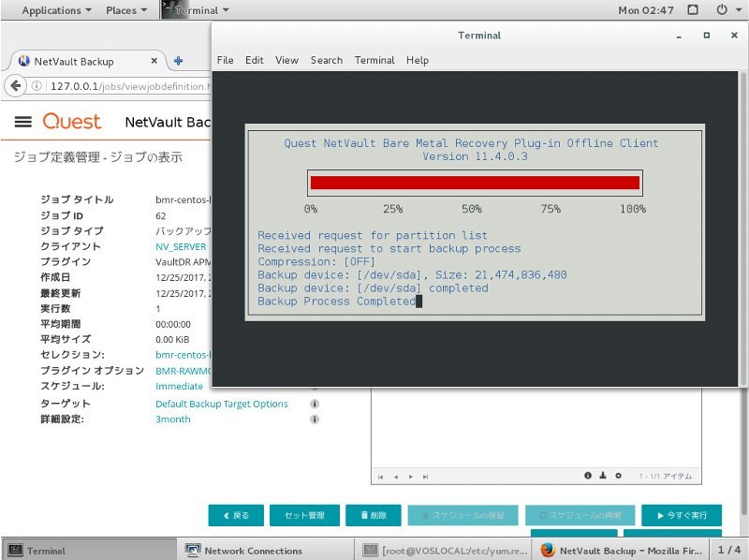This screenshot has width=749, height=560.
Task: Click the power icon in top panel
Action: pos(722,9)
